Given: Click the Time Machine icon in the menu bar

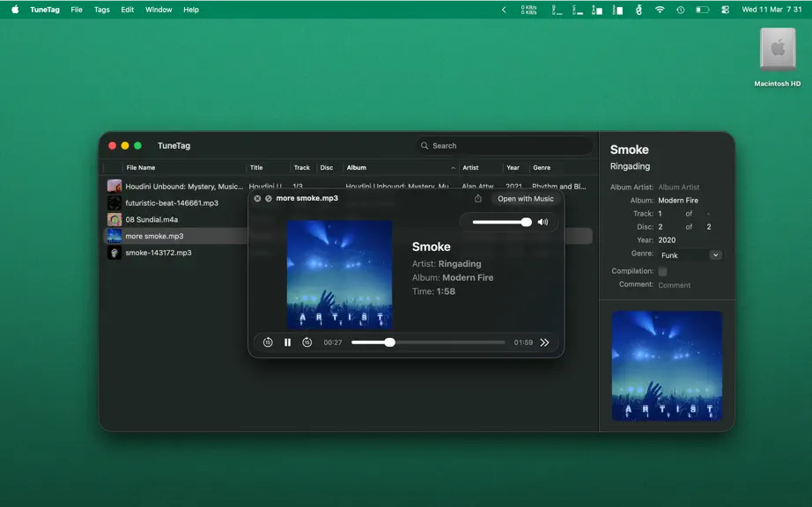Looking at the screenshot, I should click(681, 10).
